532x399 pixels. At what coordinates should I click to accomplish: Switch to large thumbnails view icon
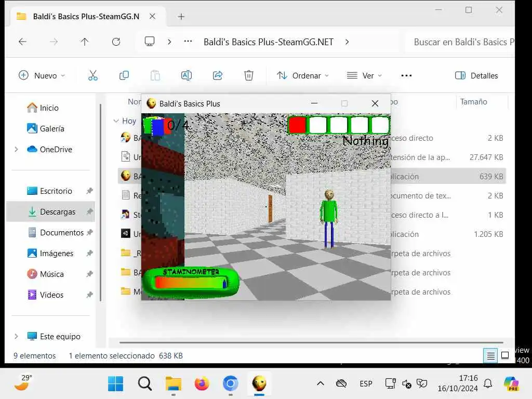point(505,355)
